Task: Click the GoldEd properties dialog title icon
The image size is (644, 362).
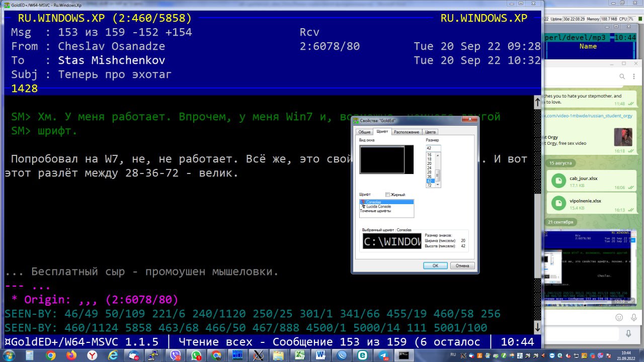Action: [356, 120]
